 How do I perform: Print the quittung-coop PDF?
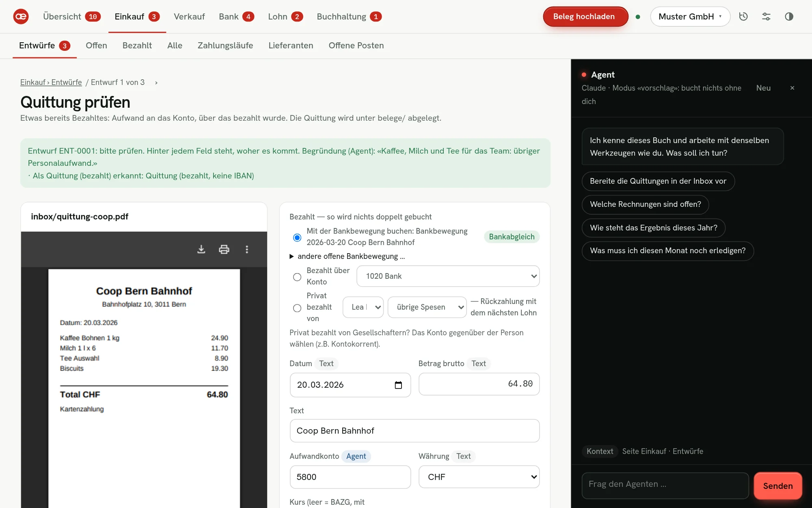224,249
